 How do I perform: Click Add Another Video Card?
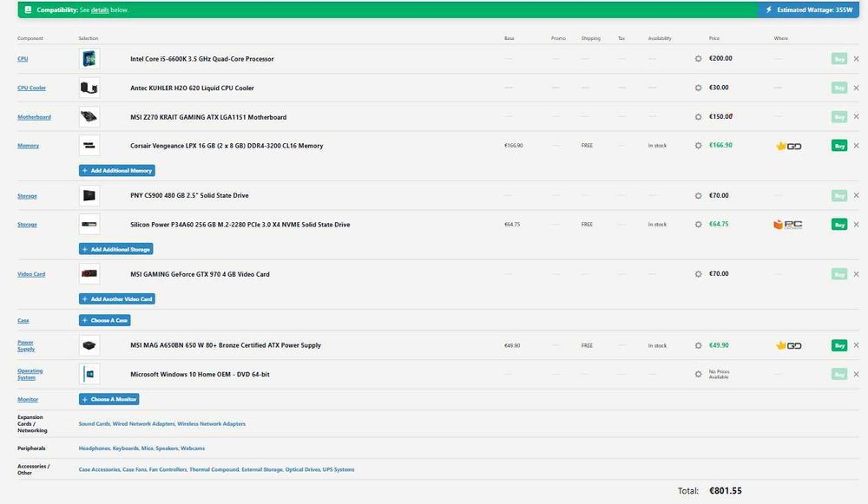click(x=117, y=299)
